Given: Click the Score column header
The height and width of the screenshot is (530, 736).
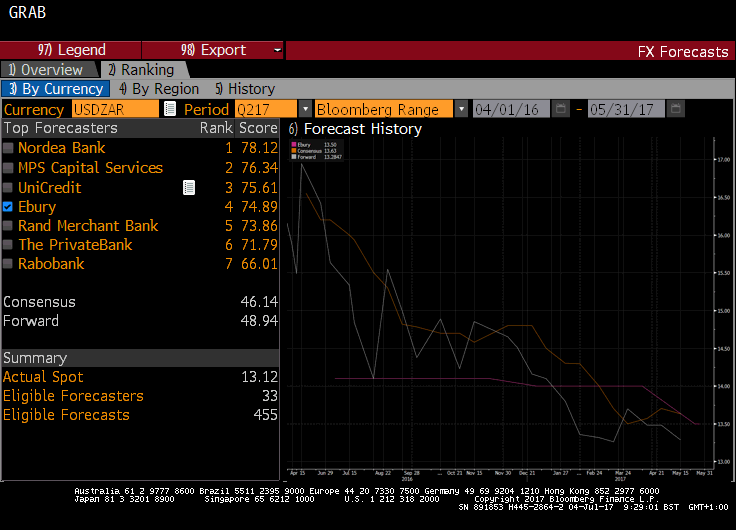Looking at the screenshot, I should pyautogui.click(x=258, y=128).
